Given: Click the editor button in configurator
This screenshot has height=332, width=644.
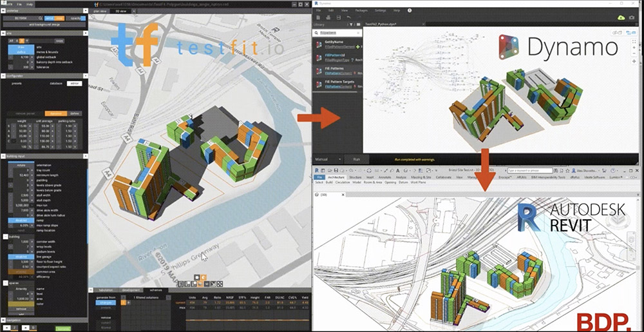Looking at the screenshot, I should 74,83.
